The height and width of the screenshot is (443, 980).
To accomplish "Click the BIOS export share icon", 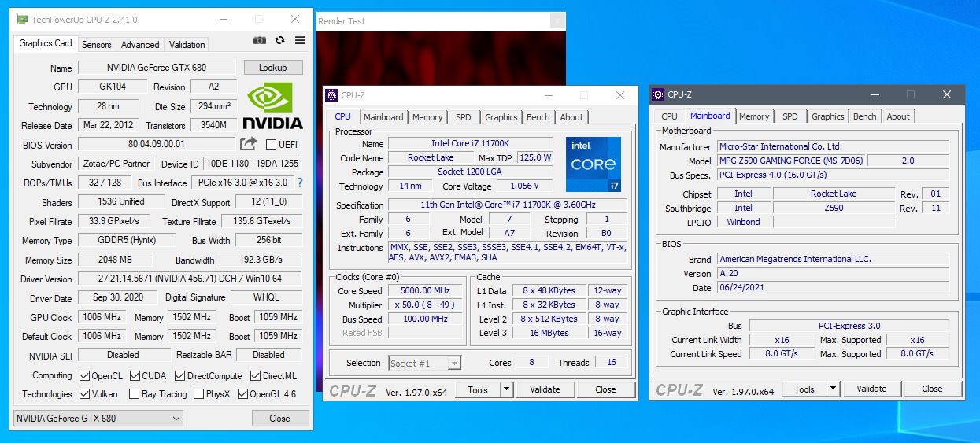I will tap(248, 144).
